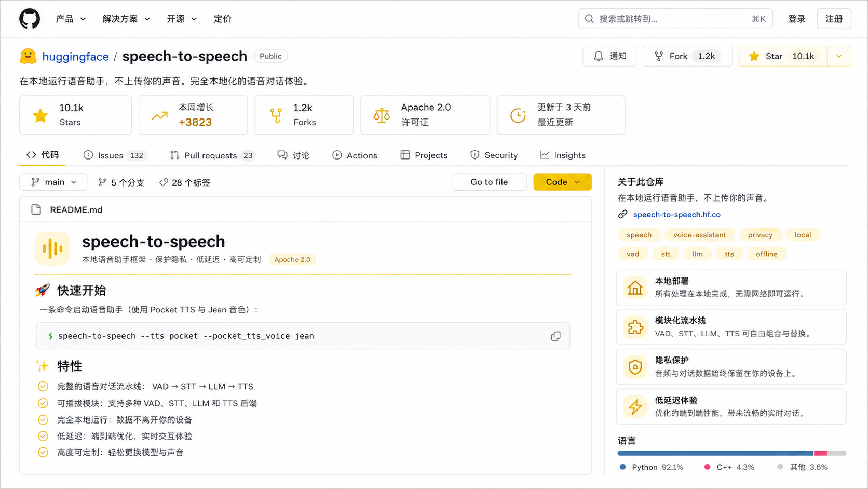
Task: Click the Python segment of language bar
Action: (x=715, y=453)
